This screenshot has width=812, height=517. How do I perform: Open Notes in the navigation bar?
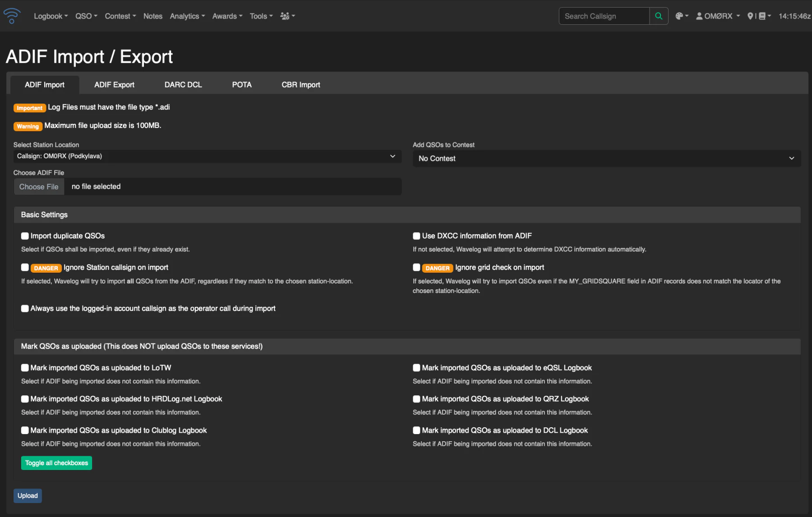pyautogui.click(x=153, y=16)
